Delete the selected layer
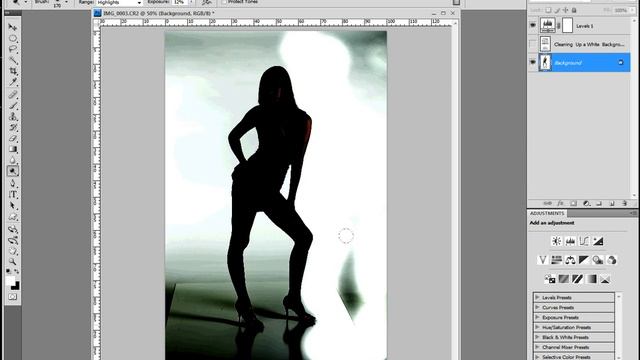The width and height of the screenshot is (640, 360). tap(624, 203)
